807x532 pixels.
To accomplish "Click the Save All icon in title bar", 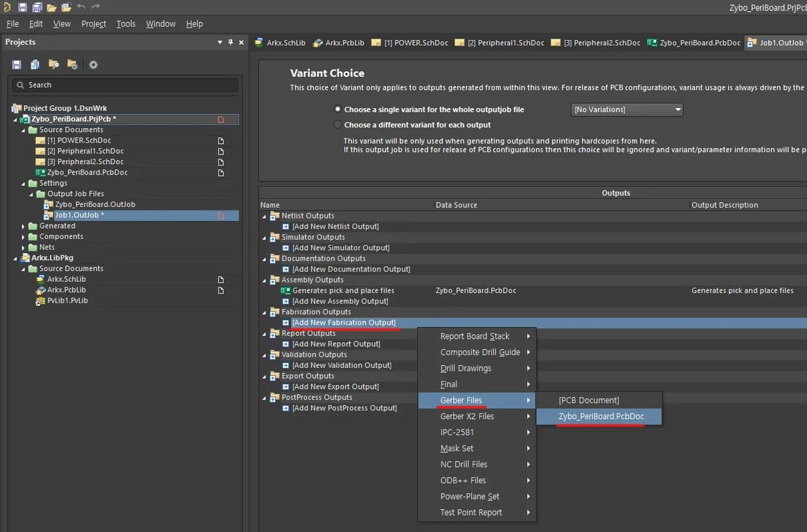I will pos(36,8).
